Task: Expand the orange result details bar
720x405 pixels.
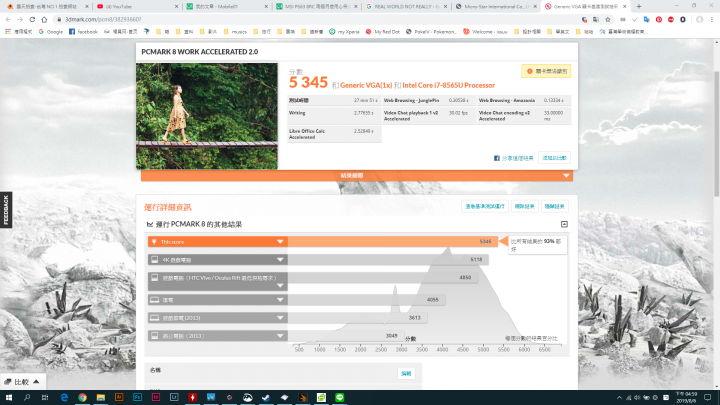Action: [357, 175]
